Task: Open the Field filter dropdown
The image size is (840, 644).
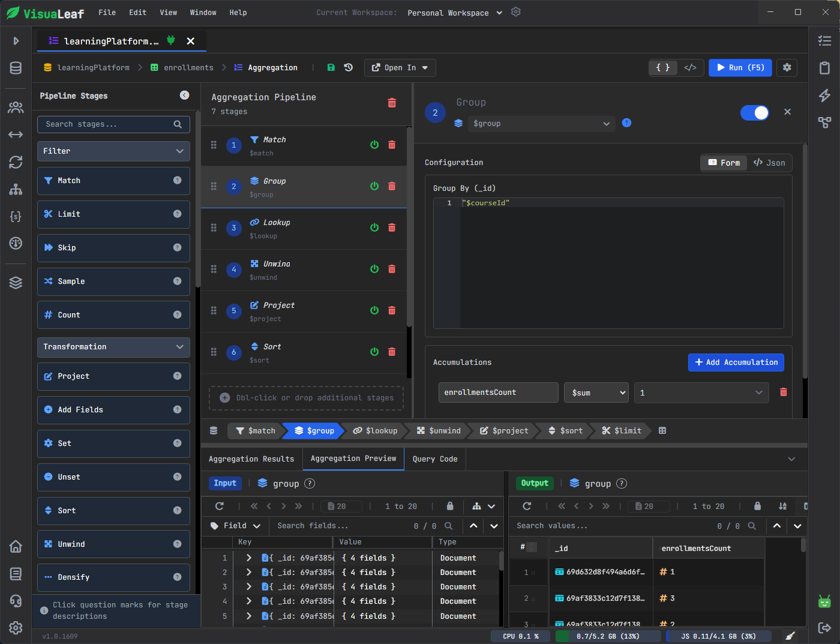Action: click(x=235, y=526)
